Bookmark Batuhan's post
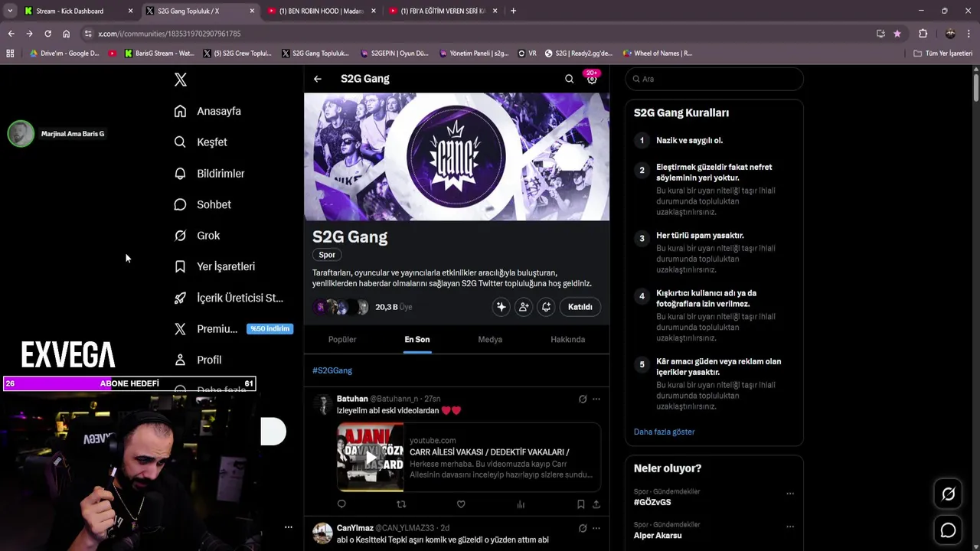Screen dimensions: 980x551 tap(580, 504)
